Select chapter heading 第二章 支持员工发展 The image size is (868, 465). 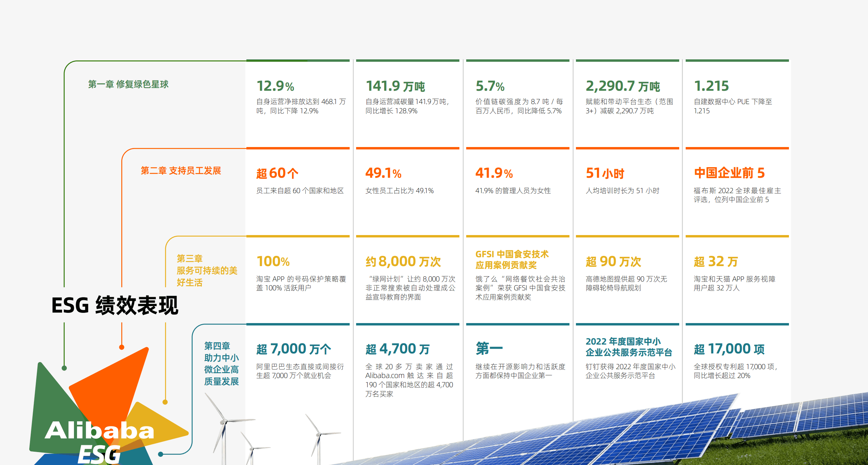click(181, 171)
